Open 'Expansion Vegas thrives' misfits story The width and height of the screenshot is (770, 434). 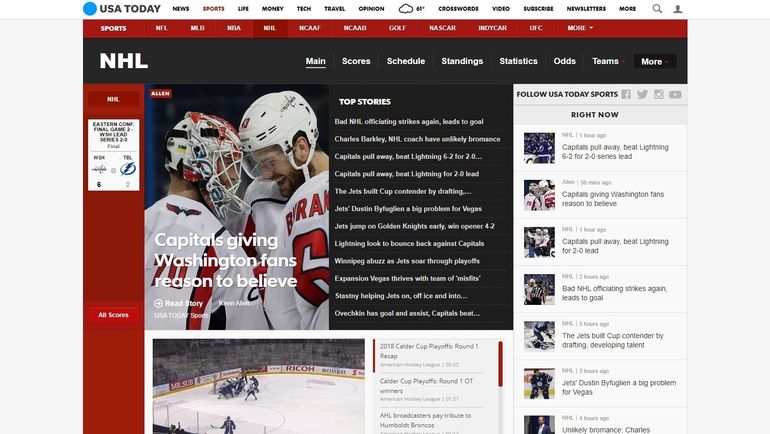[407, 278]
